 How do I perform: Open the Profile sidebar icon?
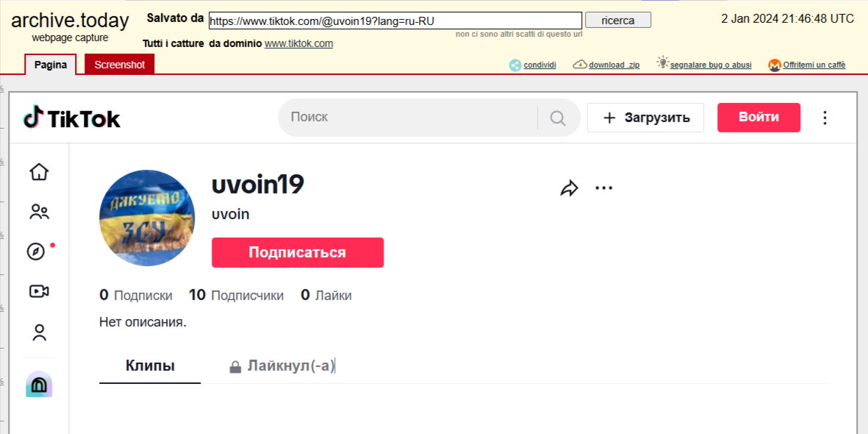(x=39, y=332)
